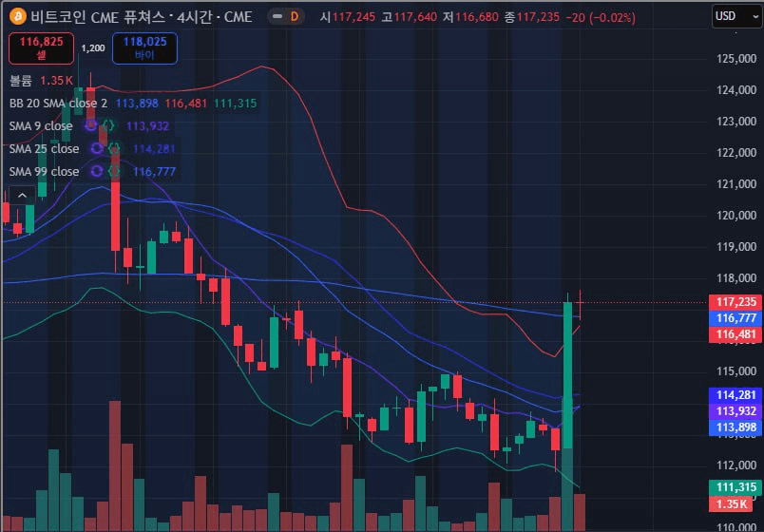Viewport: 764px width, 532px height.
Task: Click the 113,932 SMA 9 price label
Action: (x=735, y=411)
